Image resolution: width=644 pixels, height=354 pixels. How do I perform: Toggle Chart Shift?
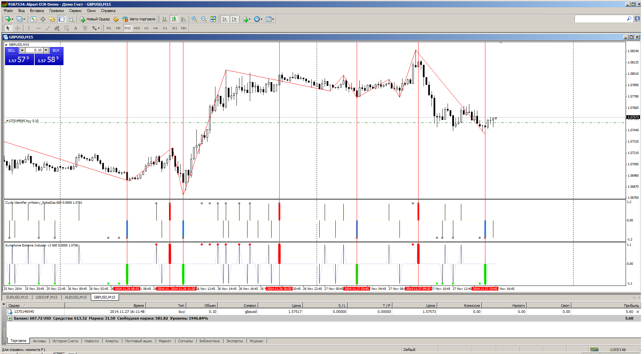(x=234, y=19)
